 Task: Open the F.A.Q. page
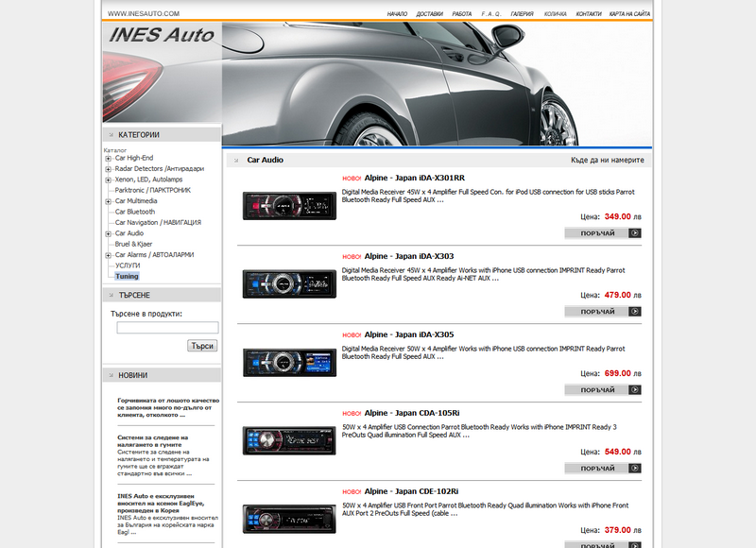491,14
